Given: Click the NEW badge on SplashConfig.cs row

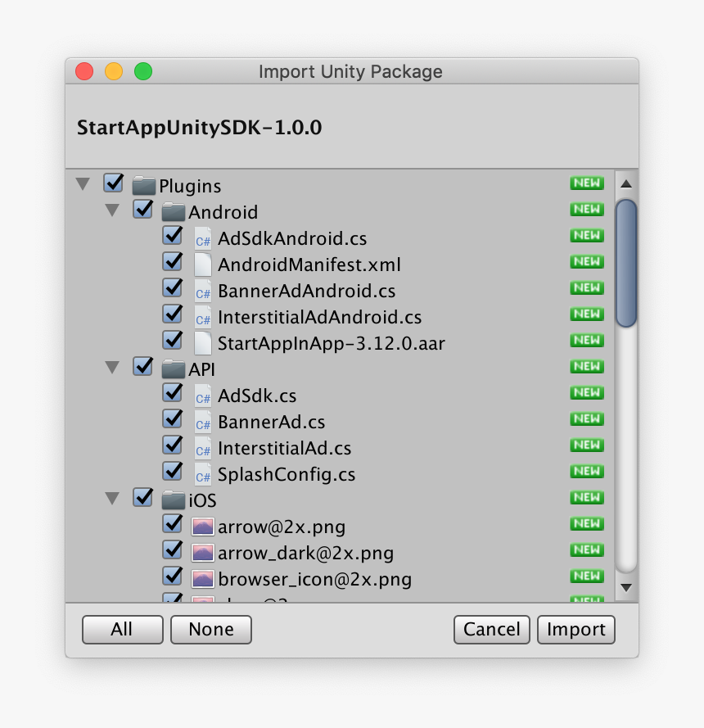Looking at the screenshot, I should (587, 471).
